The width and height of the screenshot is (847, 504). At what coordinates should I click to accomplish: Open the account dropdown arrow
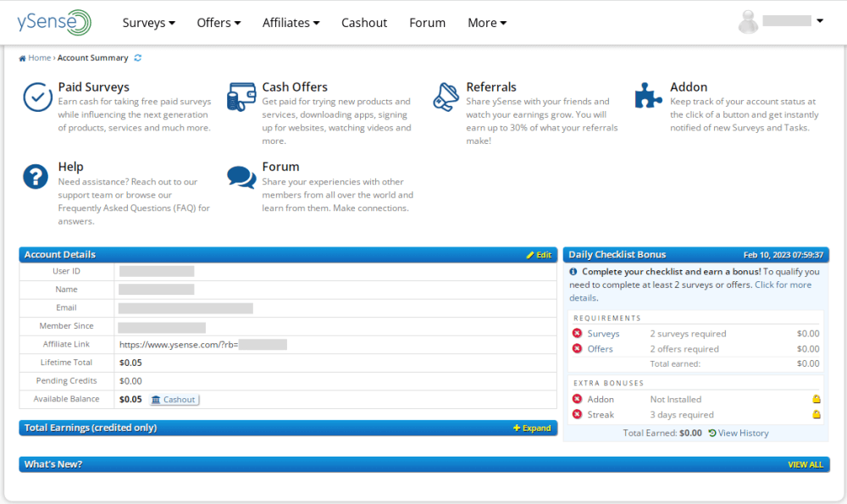[x=820, y=21]
